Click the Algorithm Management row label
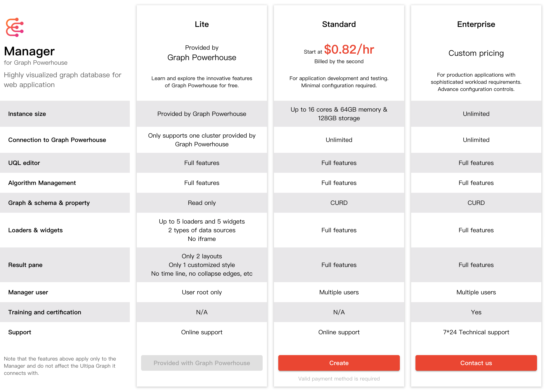 click(42, 183)
